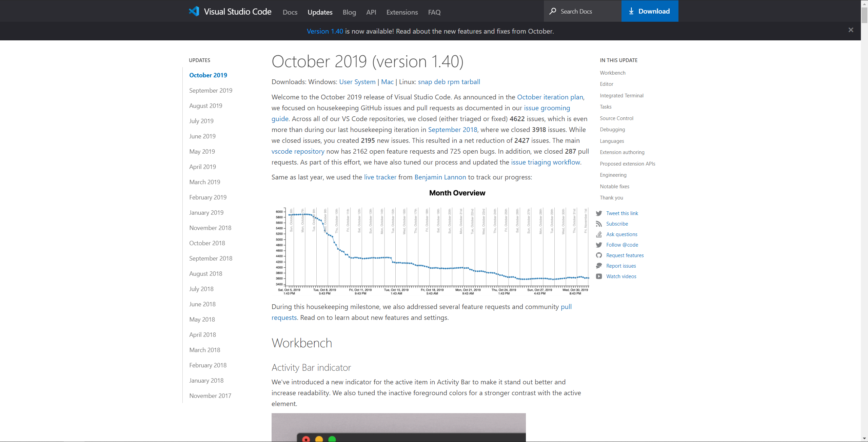The width and height of the screenshot is (868, 442).
Task: Open the vscode repository link
Action: pyautogui.click(x=298, y=151)
